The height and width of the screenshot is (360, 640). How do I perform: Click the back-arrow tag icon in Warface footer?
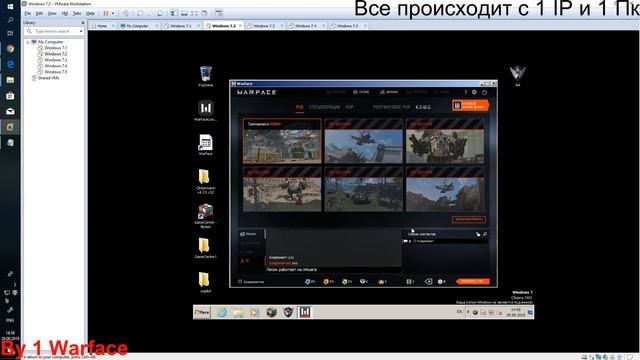428,281
